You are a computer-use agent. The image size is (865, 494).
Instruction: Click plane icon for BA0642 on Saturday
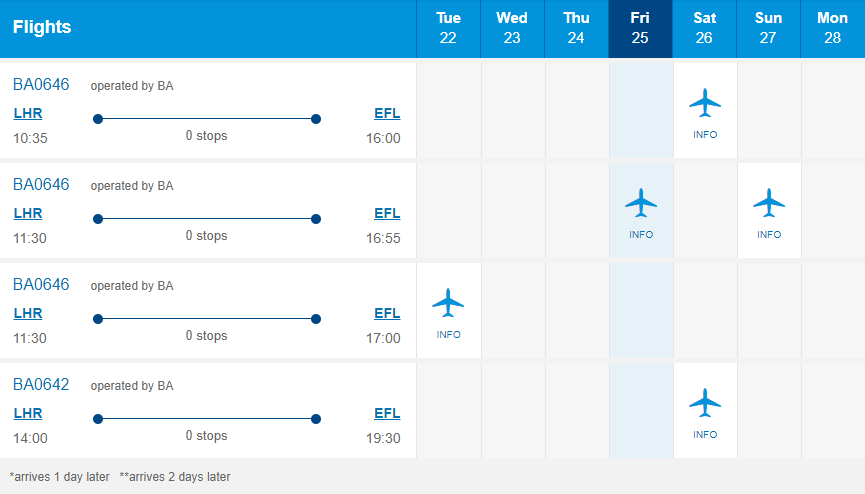(x=705, y=402)
